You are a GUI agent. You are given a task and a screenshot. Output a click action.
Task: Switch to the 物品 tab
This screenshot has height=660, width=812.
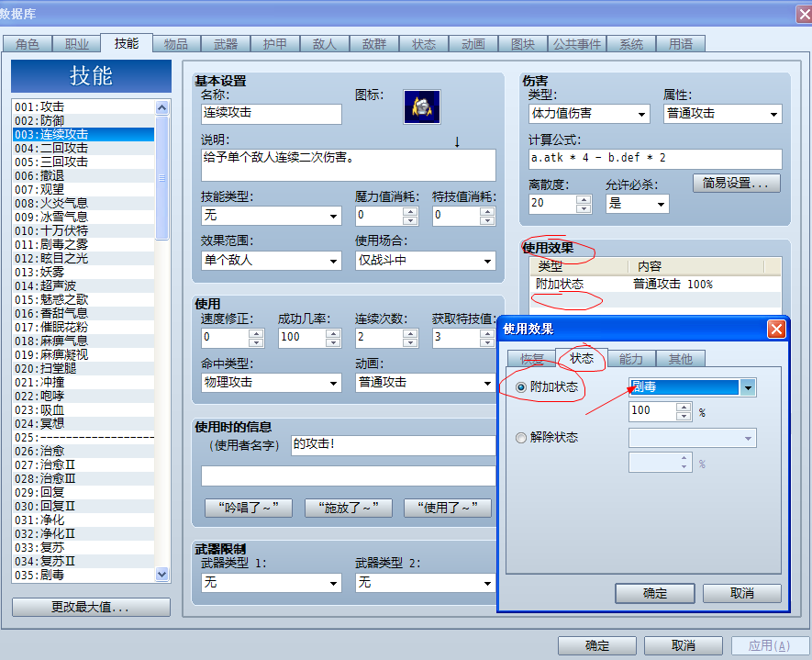(175, 44)
